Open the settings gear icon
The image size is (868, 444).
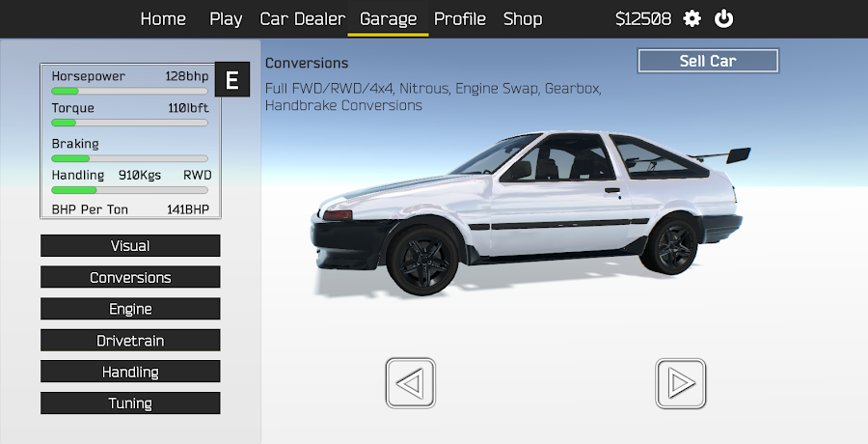point(692,18)
